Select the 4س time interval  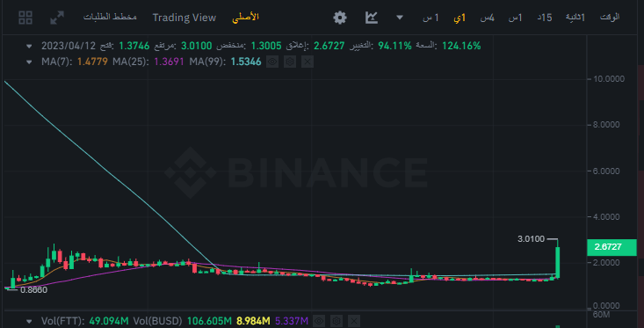click(x=488, y=18)
